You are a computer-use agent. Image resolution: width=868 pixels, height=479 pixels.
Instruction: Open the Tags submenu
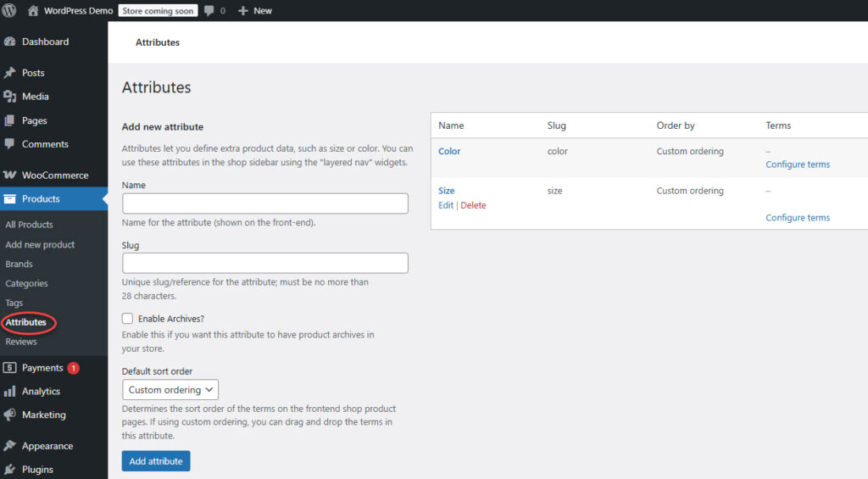point(14,303)
